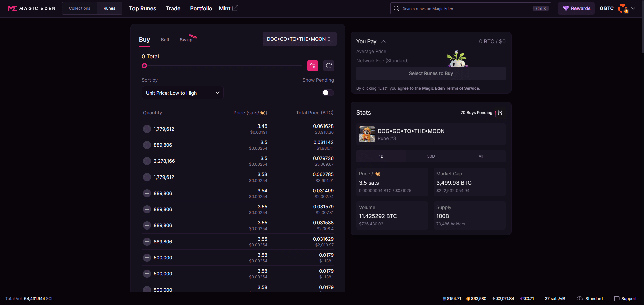Image resolution: width=644 pixels, height=305 pixels.
Task: Click the 70,486 holders text
Action: tap(450, 224)
